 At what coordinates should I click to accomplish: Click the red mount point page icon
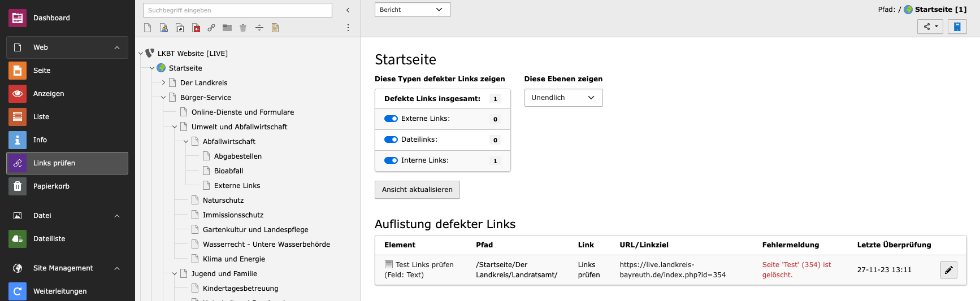(x=196, y=28)
